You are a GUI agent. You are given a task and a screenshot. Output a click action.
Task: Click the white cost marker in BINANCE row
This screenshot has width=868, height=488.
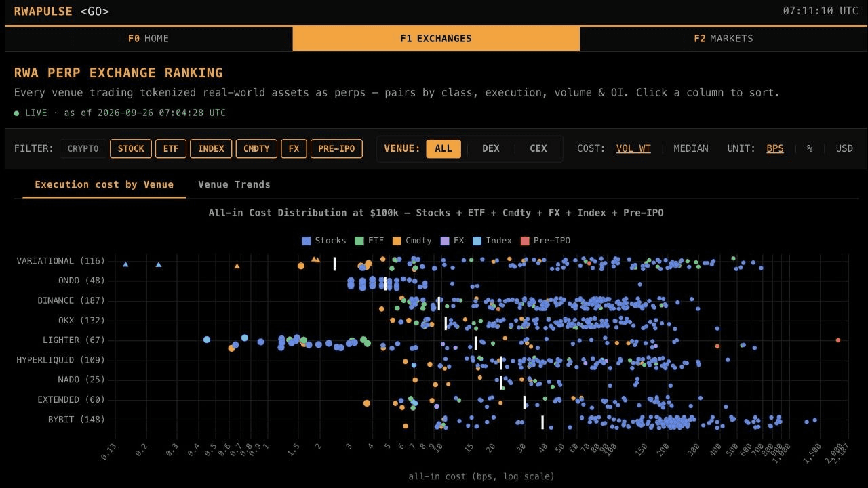point(439,303)
